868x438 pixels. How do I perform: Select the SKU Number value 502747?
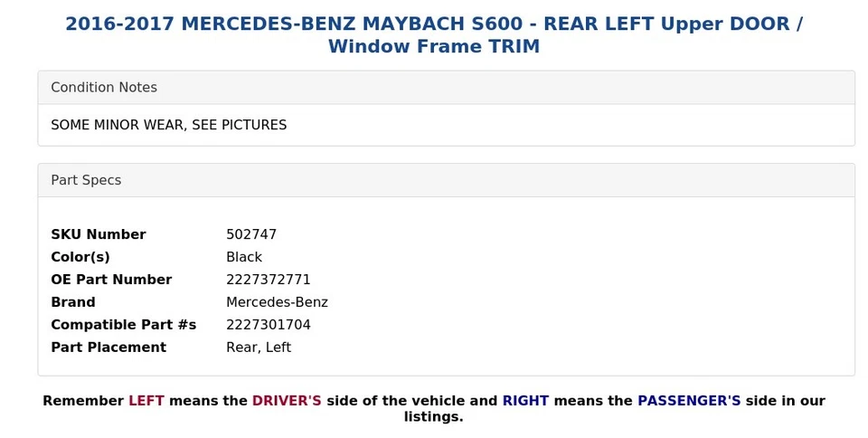(x=251, y=234)
